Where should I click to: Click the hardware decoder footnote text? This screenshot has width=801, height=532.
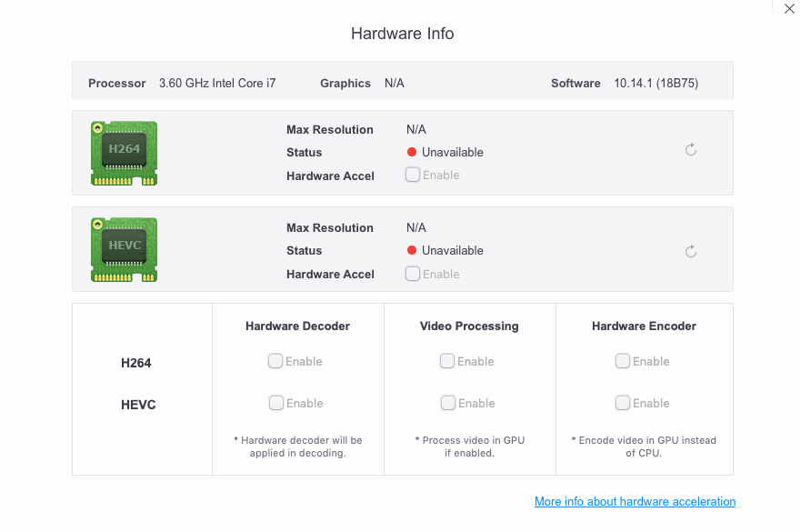[x=298, y=447]
